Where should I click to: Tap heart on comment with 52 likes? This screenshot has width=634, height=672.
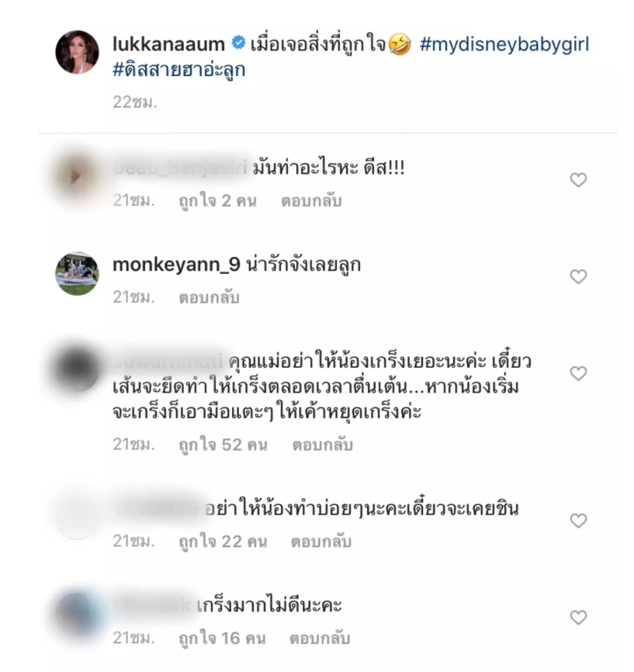click(578, 373)
